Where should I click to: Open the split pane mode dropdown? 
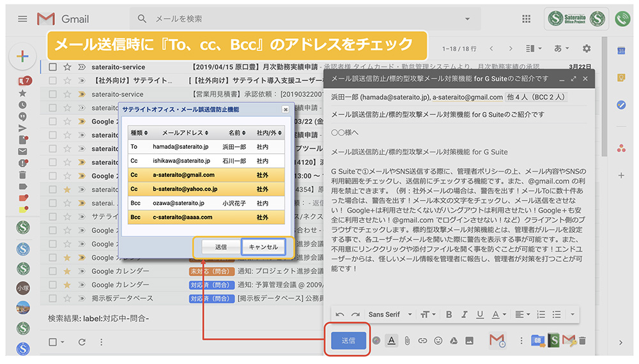(534, 49)
